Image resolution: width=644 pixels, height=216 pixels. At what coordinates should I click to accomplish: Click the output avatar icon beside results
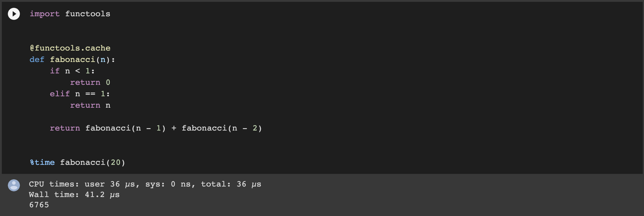tap(14, 185)
